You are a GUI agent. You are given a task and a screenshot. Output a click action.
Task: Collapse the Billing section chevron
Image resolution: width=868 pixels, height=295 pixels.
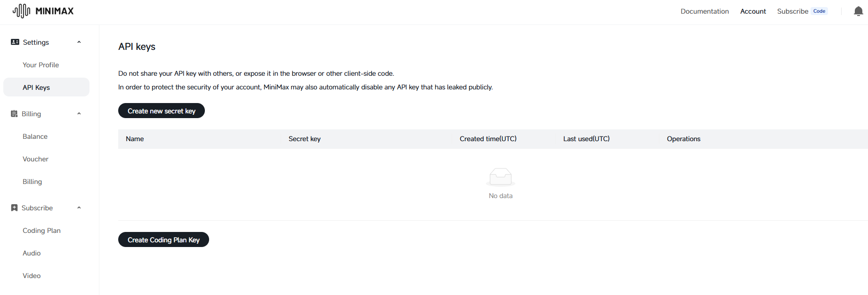(x=79, y=114)
